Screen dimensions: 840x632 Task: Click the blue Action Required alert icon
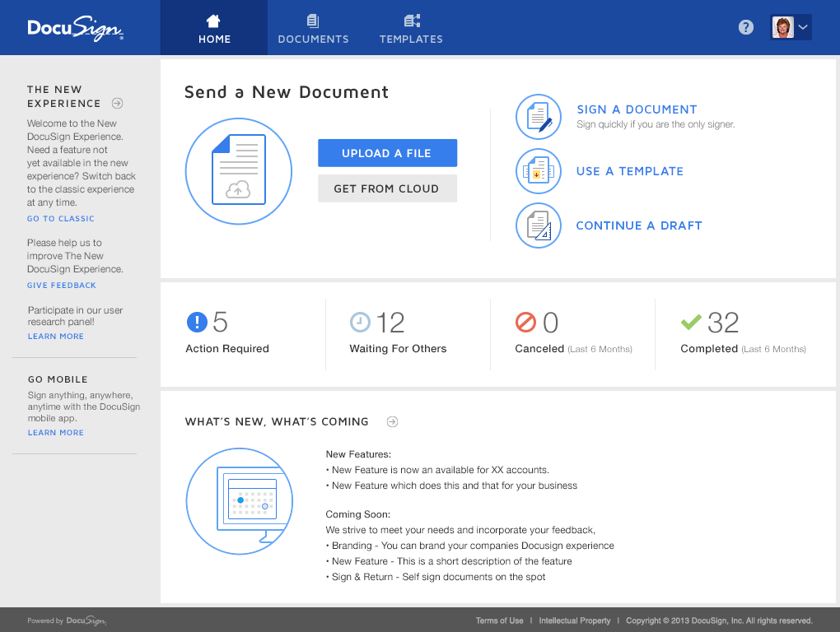click(197, 322)
